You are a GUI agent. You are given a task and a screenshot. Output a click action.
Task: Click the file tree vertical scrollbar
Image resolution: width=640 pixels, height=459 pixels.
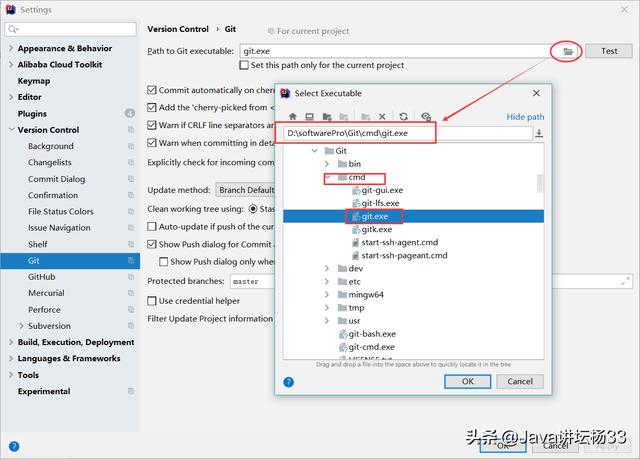540,184
